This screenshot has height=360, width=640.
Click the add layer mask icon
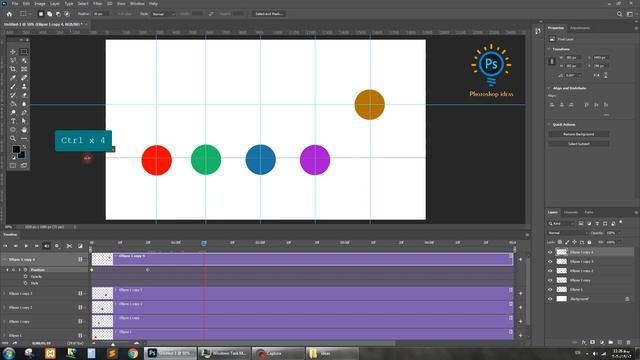[593, 342]
